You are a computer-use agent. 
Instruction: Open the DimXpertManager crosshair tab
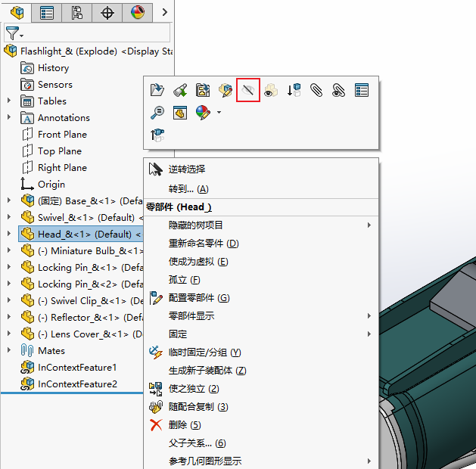click(x=107, y=12)
